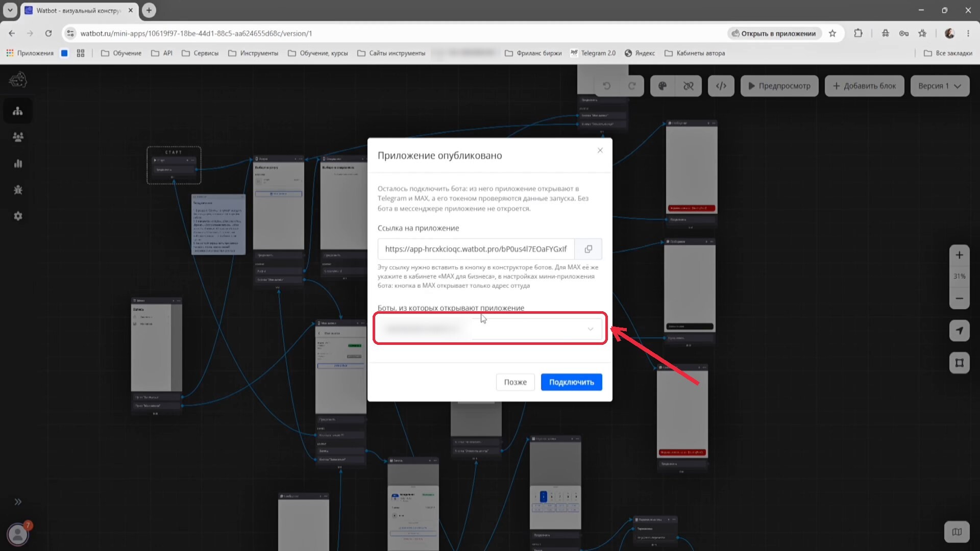Expand the sidebar with double chevron
Screen dimensions: 980x551
tap(18, 502)
